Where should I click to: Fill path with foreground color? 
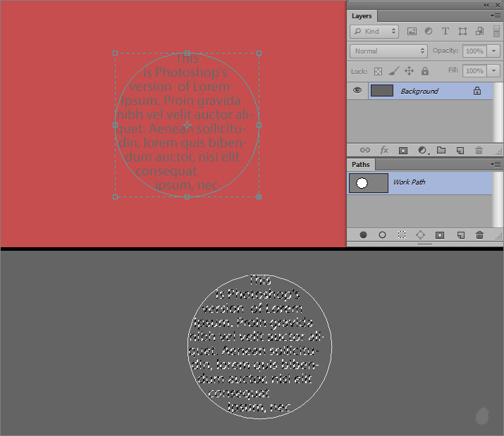click(364, 235)
